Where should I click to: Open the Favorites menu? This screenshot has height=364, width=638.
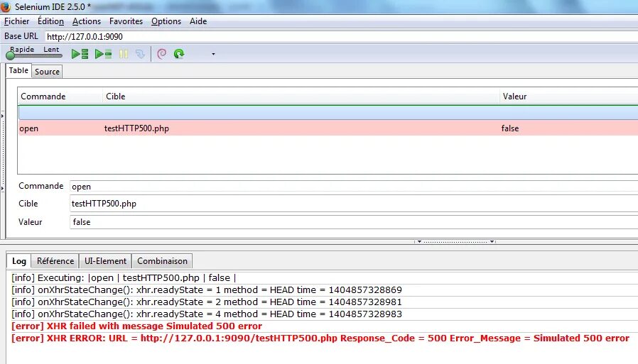[x=126, y=21]
